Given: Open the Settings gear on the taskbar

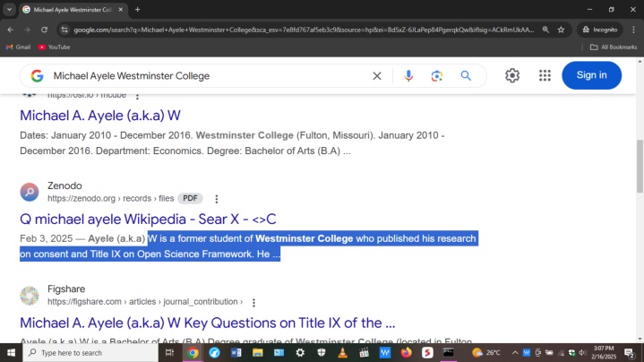Looking at the screenshot, I should pyautogui.click(x=300, y=352).
